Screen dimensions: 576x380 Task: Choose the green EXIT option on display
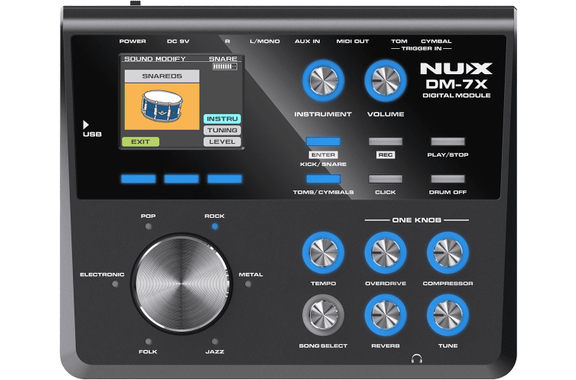[x=140, y=141]
